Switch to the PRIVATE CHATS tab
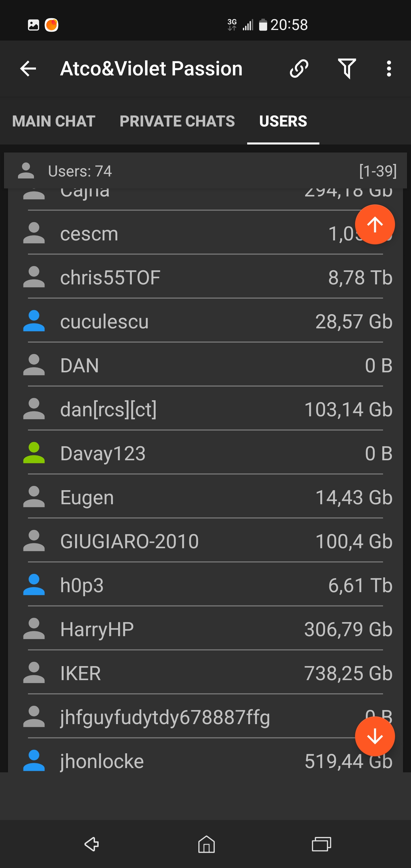411x868 pixels. click(177, 121)
